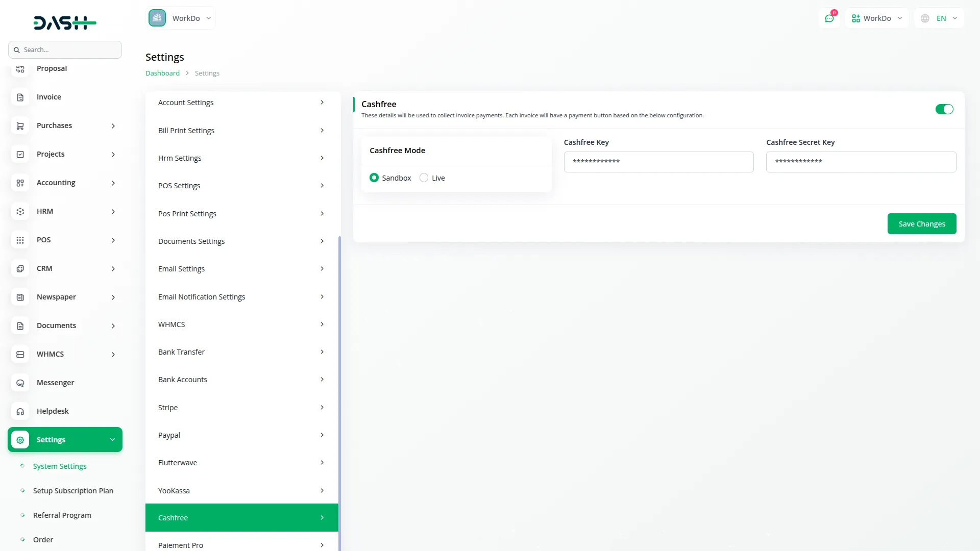
Task: Disable the Cashfree payment toggle
Action: tap(944, 109)
